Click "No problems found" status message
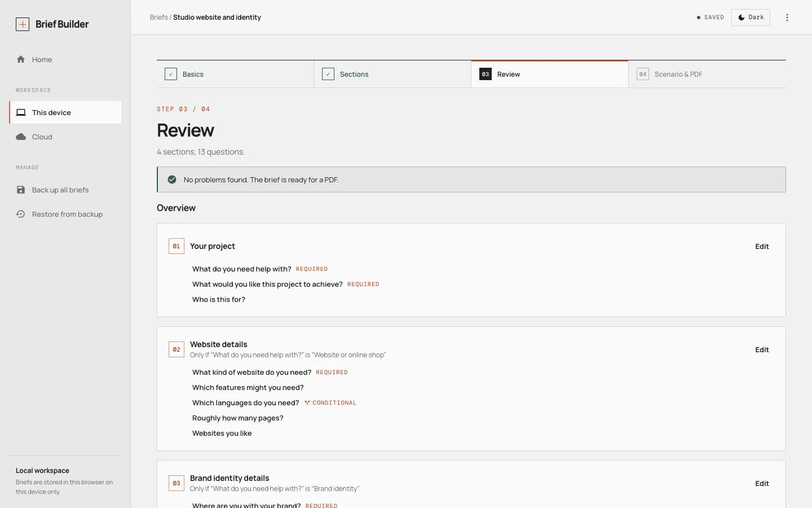812x508 pixels. click(x=261, y=180)
